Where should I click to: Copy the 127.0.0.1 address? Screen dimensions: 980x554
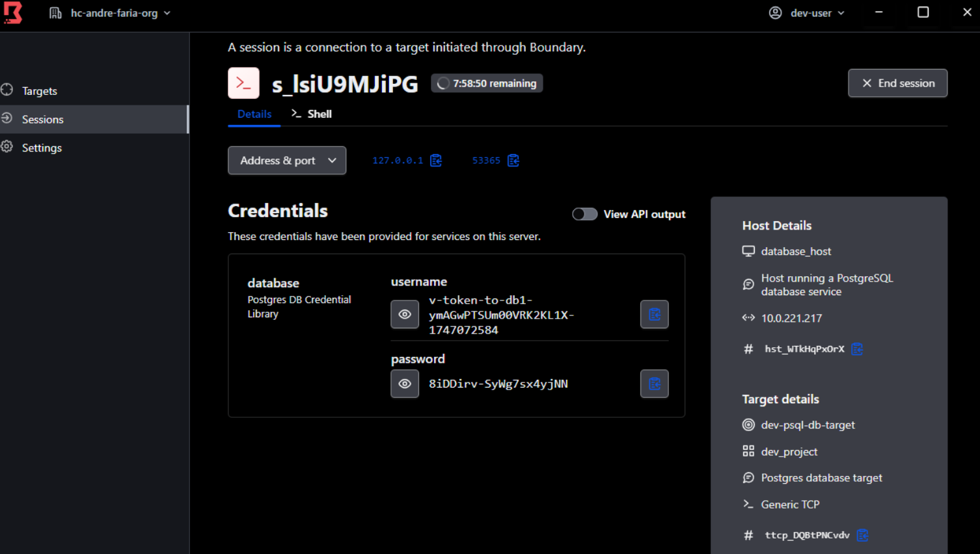(x=436, y=161)
